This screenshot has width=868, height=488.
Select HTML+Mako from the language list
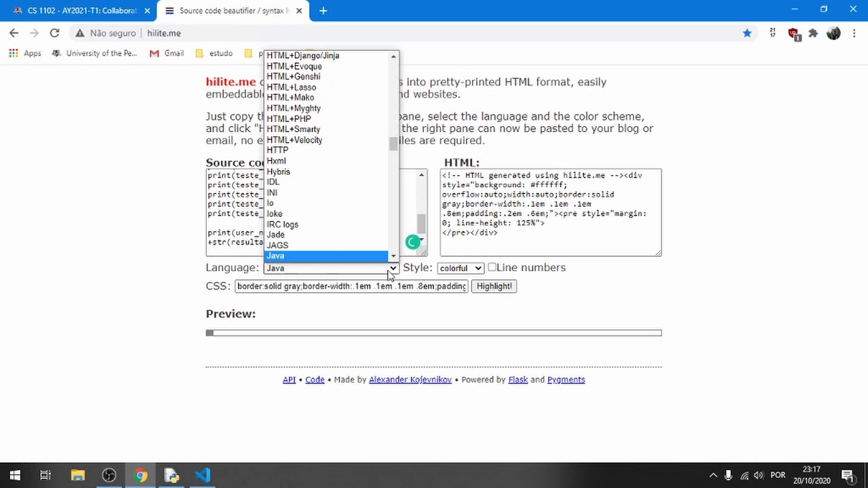(326, 98)
